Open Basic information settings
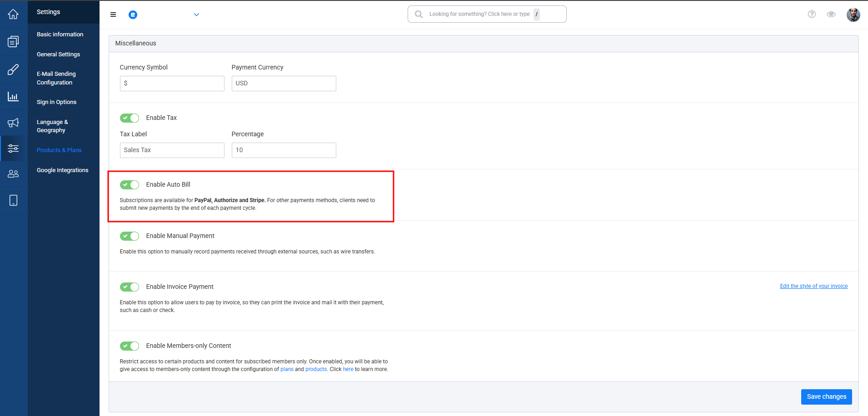Screen dimensions: 868x416 click(x=60, y=35)
